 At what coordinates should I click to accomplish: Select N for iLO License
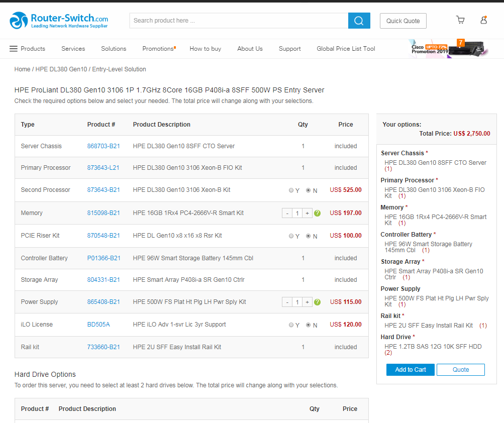coord(308,325)
